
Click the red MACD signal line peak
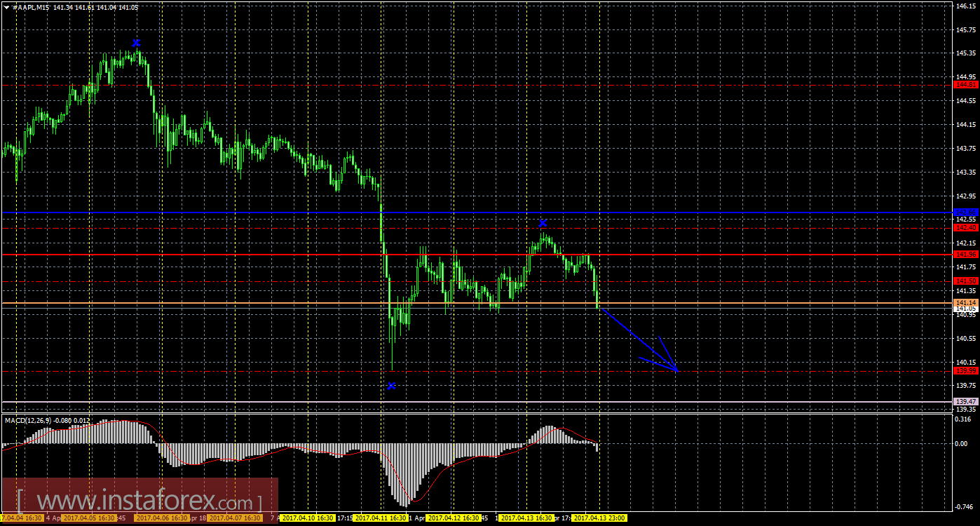coord(128,422)
